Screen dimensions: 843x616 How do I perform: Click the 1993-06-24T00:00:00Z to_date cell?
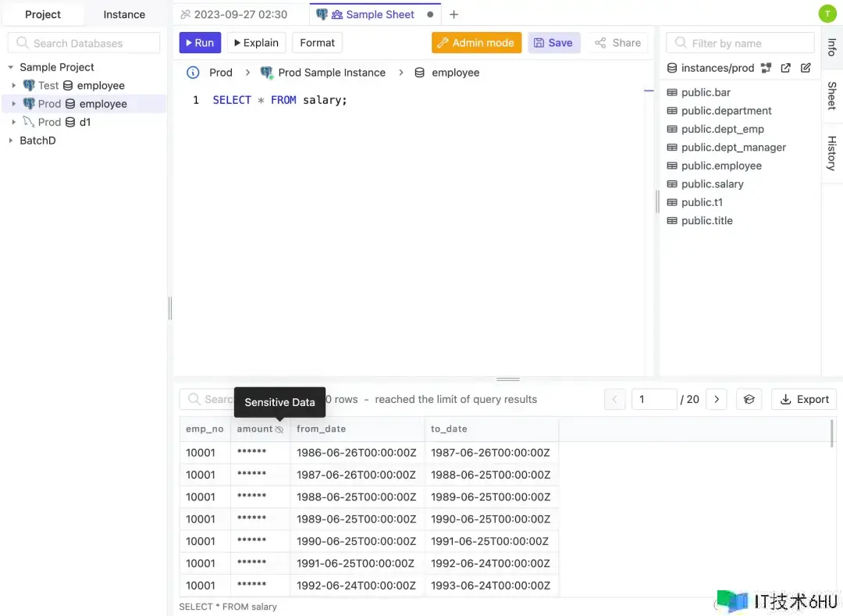point(492,586)
